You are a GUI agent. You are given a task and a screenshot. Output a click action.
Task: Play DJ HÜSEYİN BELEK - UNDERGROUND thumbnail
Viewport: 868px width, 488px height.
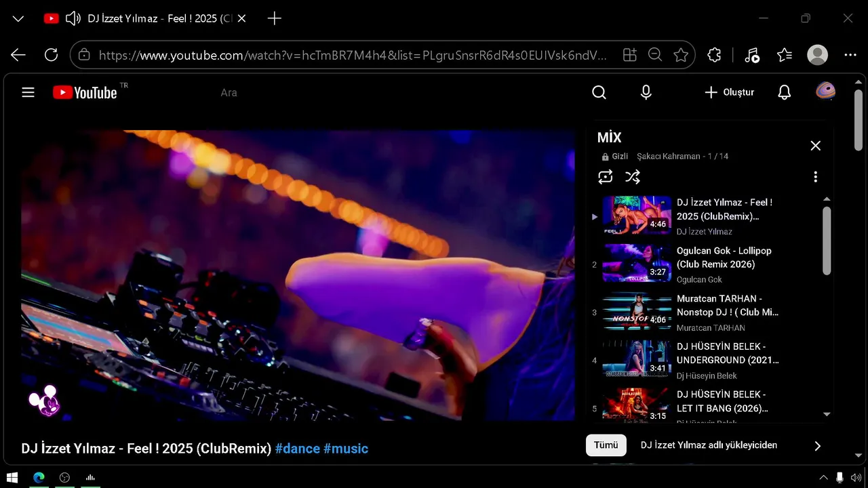click(637, 360)
